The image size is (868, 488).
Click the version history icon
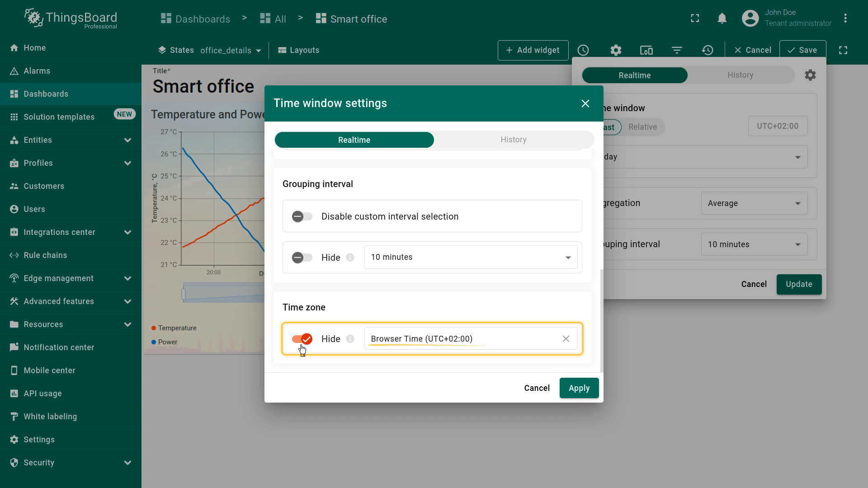(708, 50)
